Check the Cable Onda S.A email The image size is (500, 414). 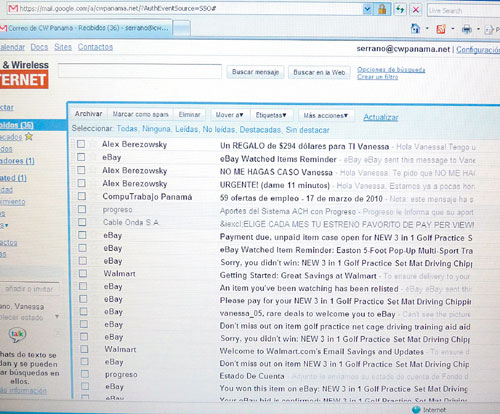82,222
